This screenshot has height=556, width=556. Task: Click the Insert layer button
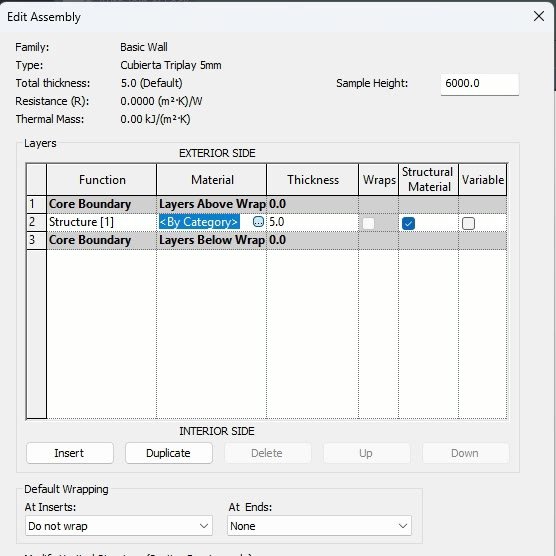pos(70,453)
